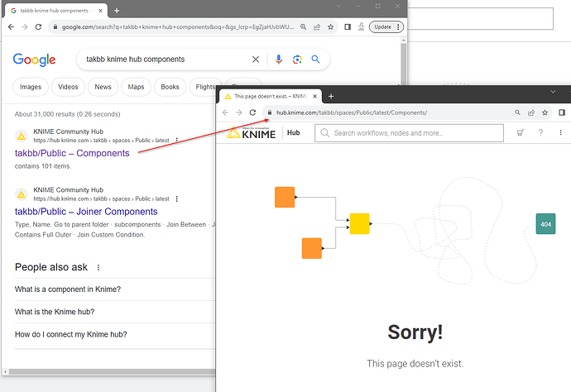This screenshot has width=571, height=392.
Task: Click the Hub label next to logo
Action: point(293,132)
